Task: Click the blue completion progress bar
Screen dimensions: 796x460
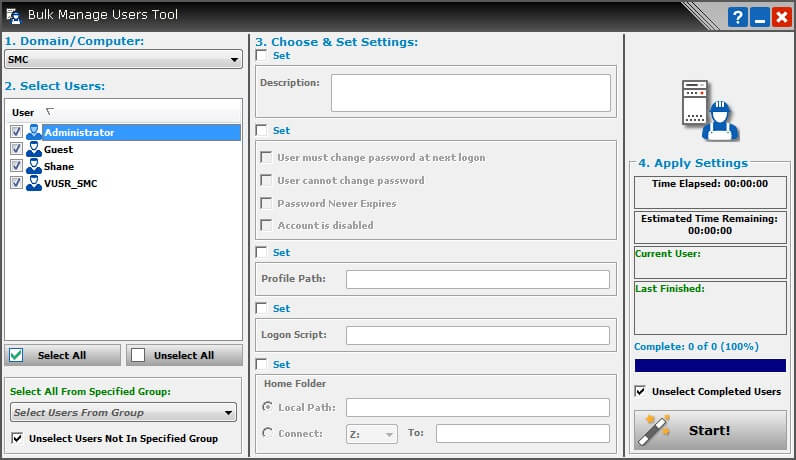Action: click(x=710, y=366)
